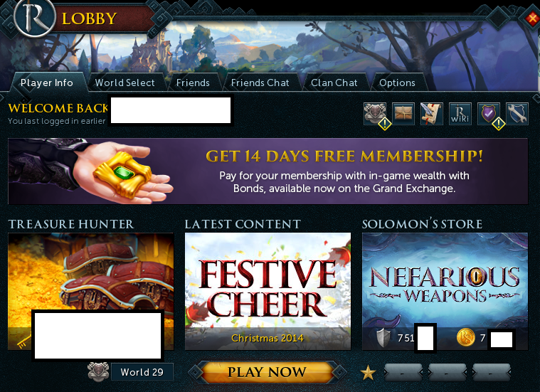Click the 14 days free membership banner
Image resolution: width=540 pixels, height=392 pixels.
(x=268, y=171)
